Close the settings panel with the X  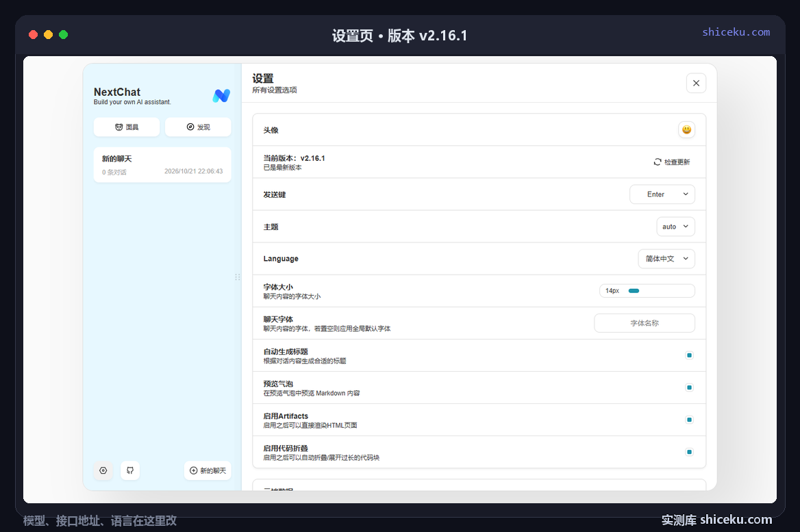[x=696, y=83]
